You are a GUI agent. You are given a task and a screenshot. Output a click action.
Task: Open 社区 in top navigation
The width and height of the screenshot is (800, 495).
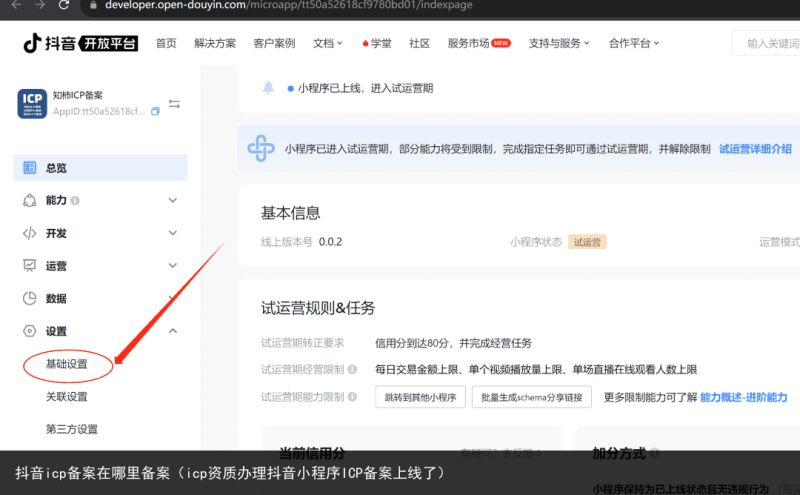(419, 43)
